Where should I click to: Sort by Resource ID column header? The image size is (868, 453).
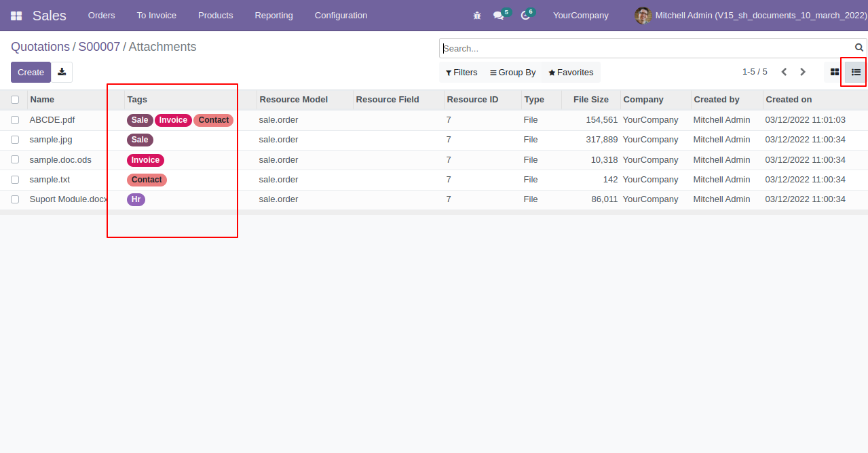472,100
